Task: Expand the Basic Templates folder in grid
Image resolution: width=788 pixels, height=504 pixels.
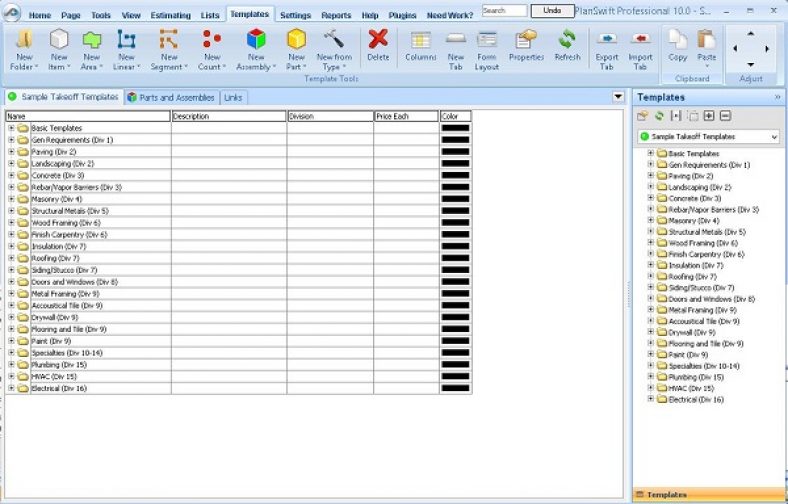Action: tap(11, 128)
